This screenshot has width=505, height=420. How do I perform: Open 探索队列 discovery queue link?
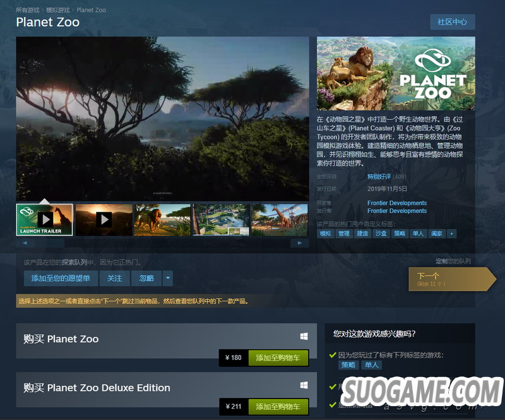coord(74,262)
